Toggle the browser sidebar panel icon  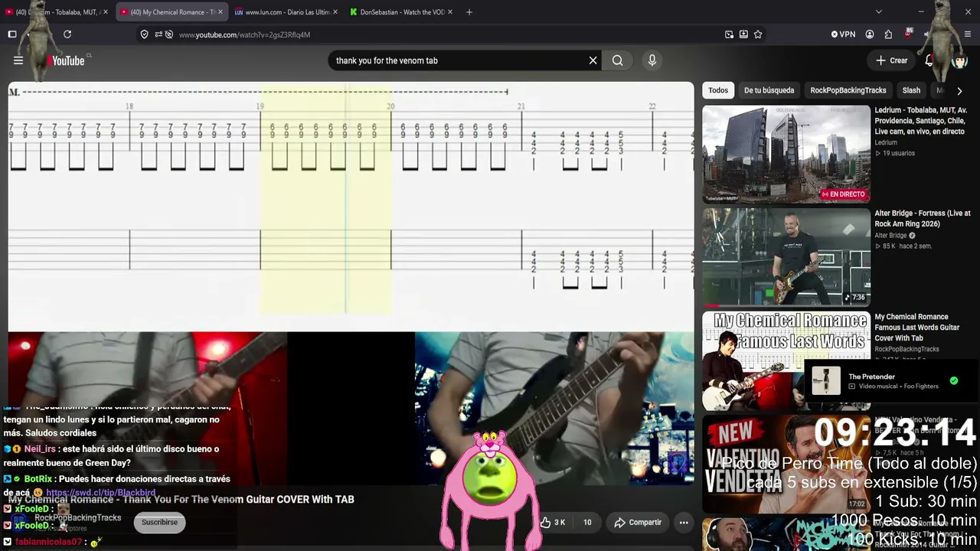point(12,34)
